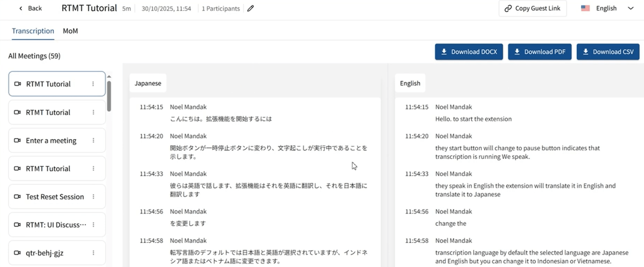Open options menu for Enter a meeting
Image resolution: width=644 pixels, height=267 pixels.
coord(93,141)
